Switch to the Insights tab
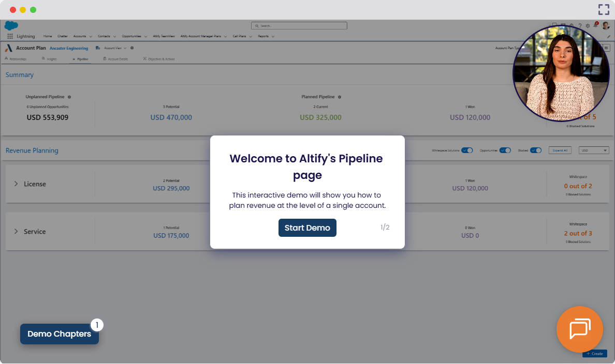The width and height of the screenshot is (615, 364). pos(50,59)
